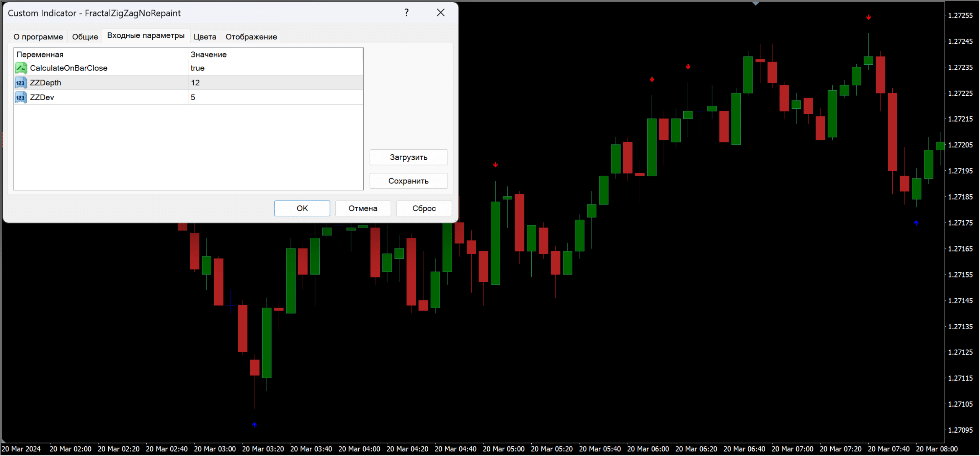Switch to the Цвета tab

(205, 37)
